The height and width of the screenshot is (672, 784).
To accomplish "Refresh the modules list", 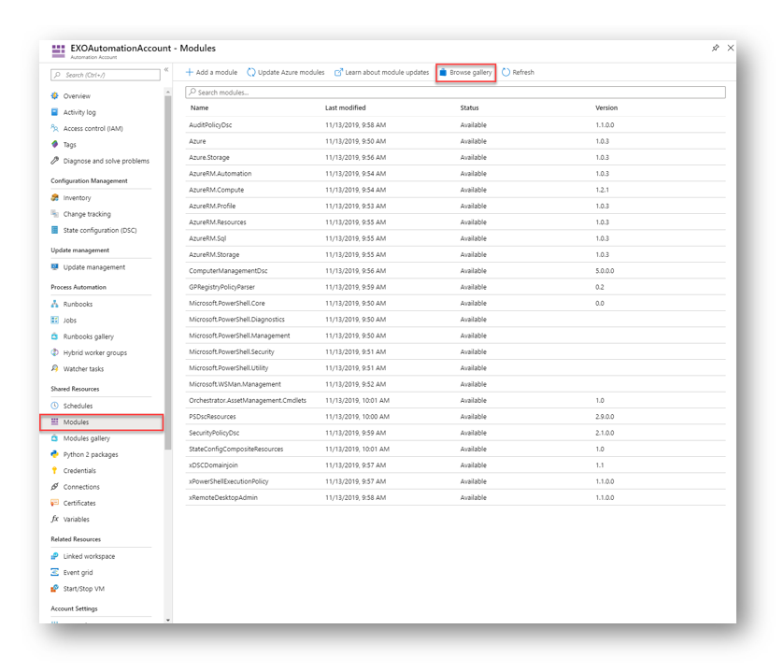I will tap(518, 71).
